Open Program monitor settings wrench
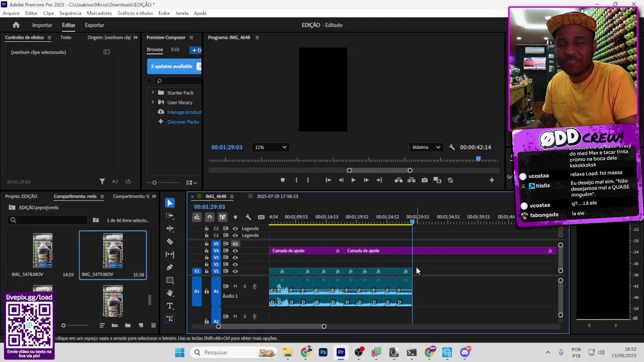Viewport: 644px width, 362px height. (452, 147)
